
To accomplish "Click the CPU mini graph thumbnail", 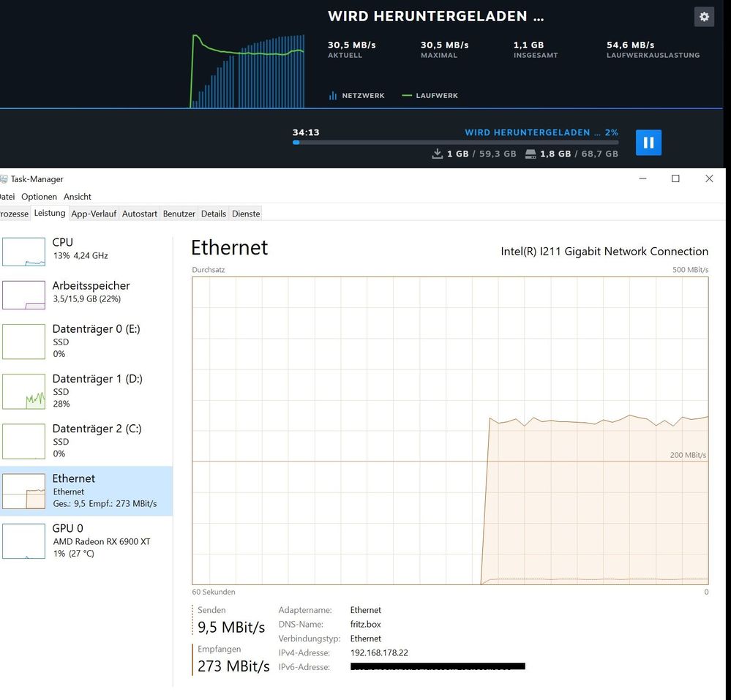I will tap(23, 252).
